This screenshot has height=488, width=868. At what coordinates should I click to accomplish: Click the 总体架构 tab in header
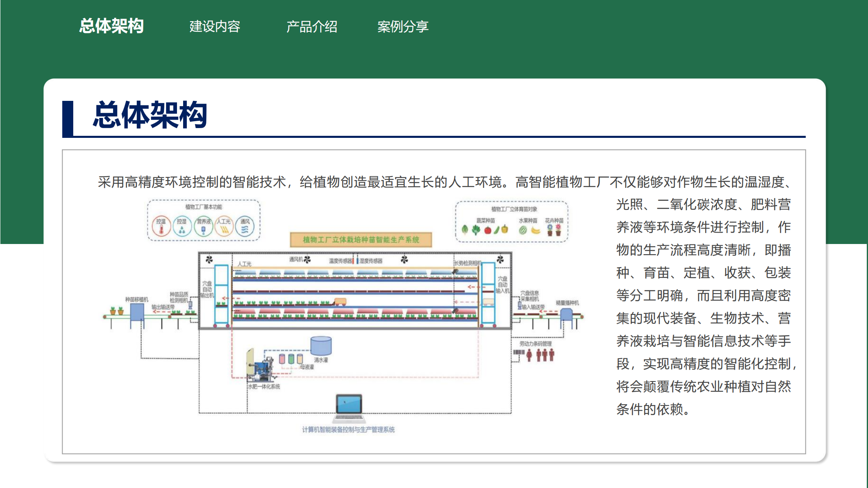click(111, 26)
